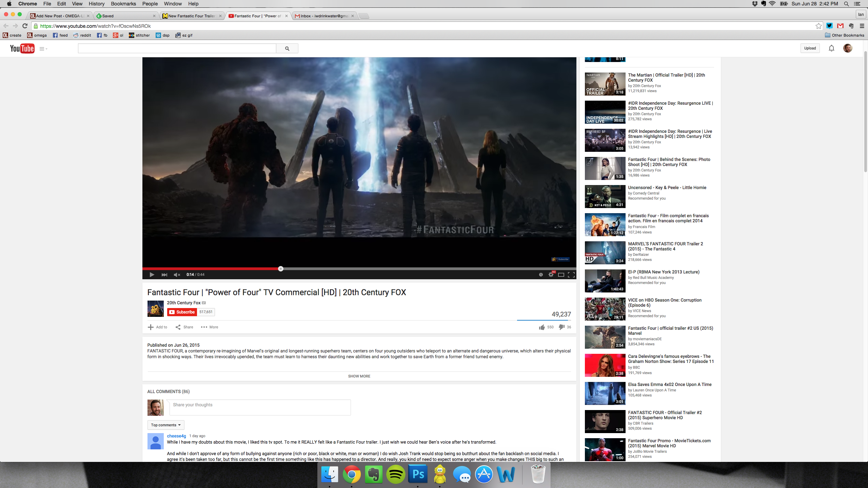Switch to New Fantastic Four Trailer tab
Screen dimensions: 868x488
click(192, 16)
